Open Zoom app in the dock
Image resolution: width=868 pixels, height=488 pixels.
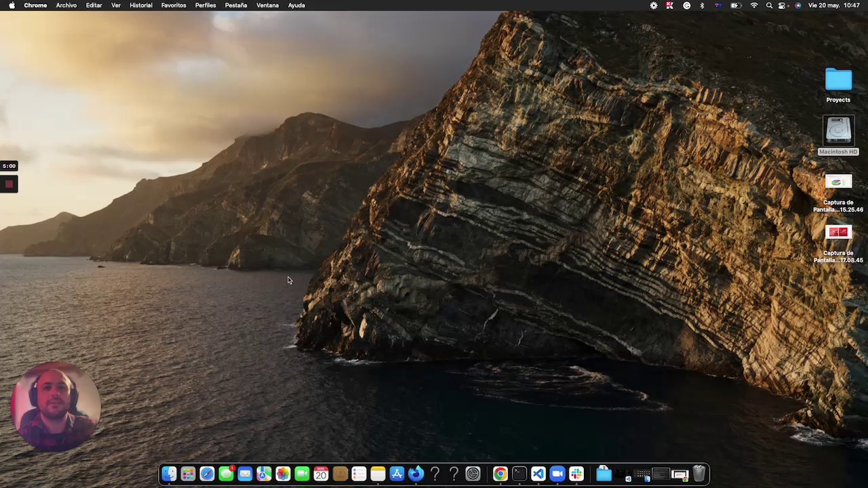coord(557,474)
